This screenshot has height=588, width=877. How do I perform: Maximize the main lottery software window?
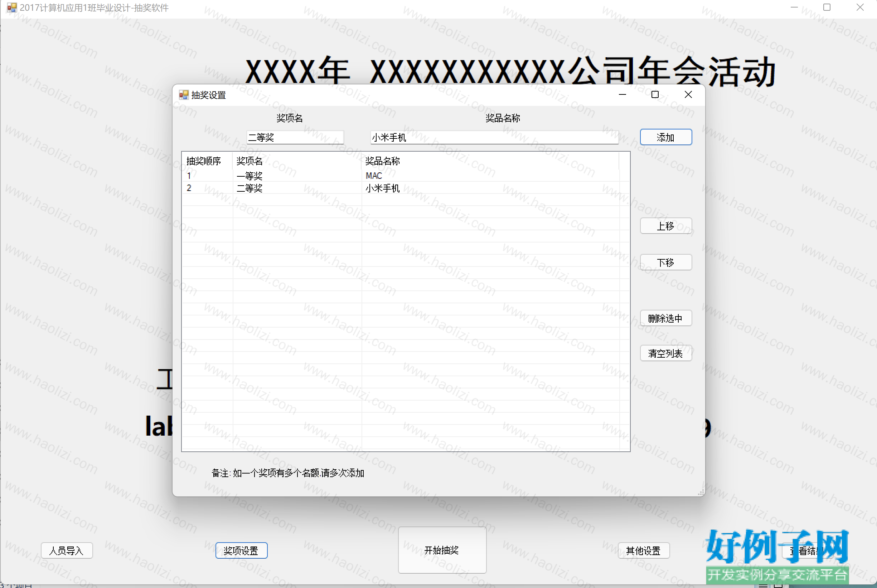(827, 8)
